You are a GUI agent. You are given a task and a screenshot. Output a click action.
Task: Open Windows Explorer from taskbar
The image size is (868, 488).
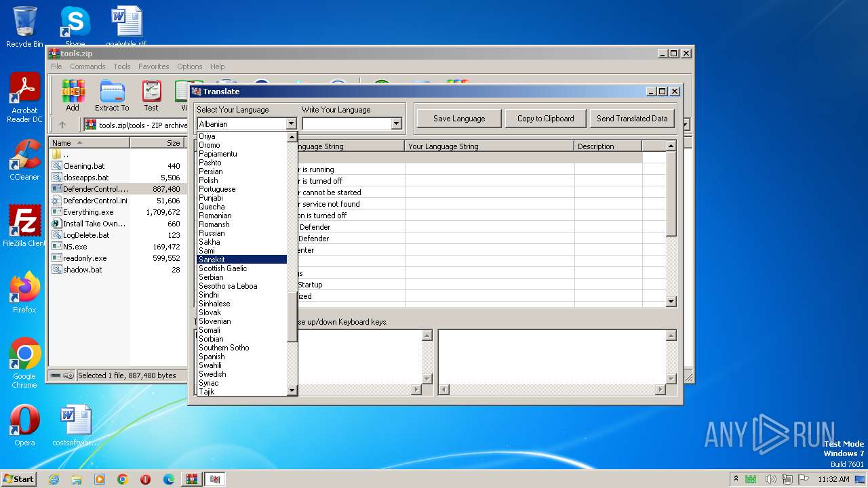(77, 479)
